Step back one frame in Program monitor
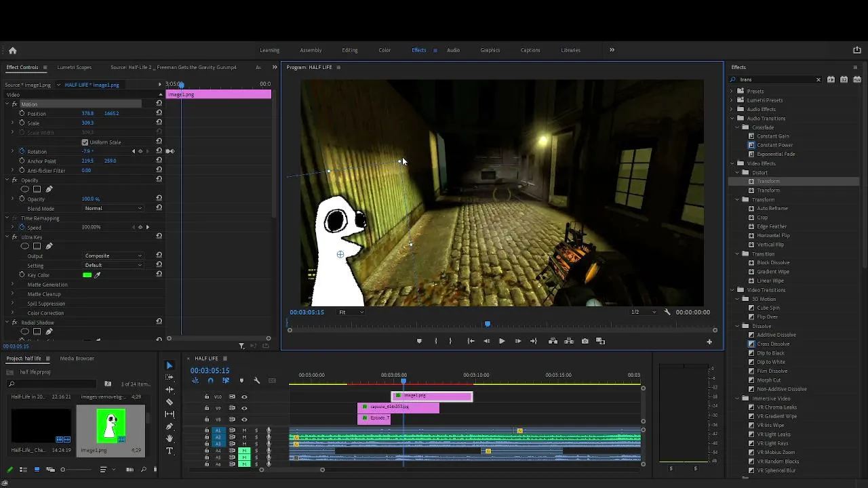Image resolution: width=868 pixels, height=488 pixels. click(486, 341)
